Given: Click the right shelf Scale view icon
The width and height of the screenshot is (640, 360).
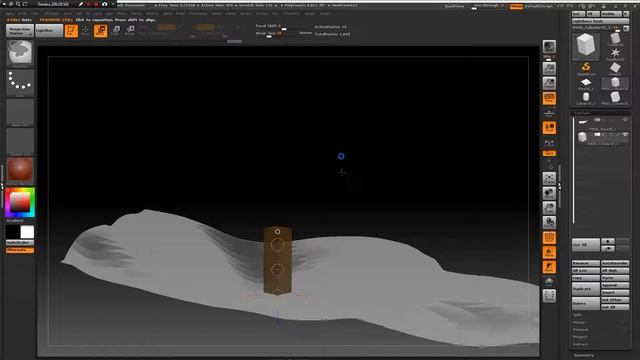Looking at the screenshot, I should pos(549,208).
